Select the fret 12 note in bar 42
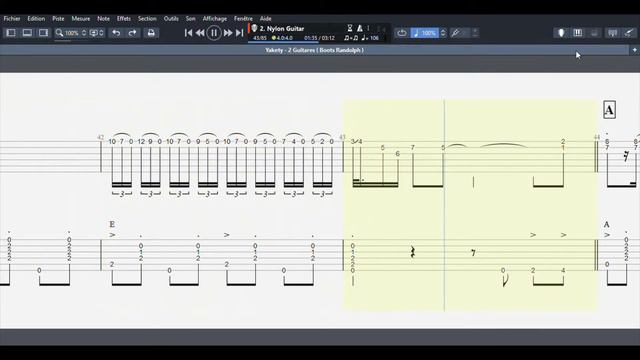Screen dimensions: 640x360 [141, 142]
